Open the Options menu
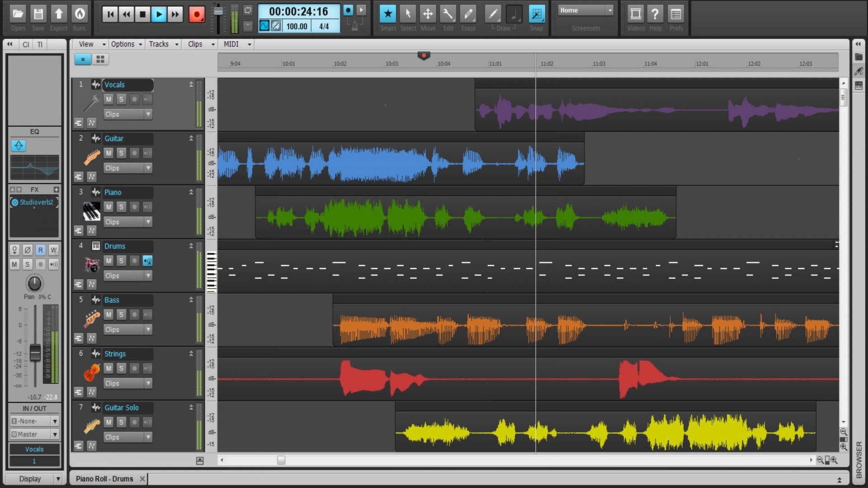This screenshot has width=868, height=488. coord(127,44)
